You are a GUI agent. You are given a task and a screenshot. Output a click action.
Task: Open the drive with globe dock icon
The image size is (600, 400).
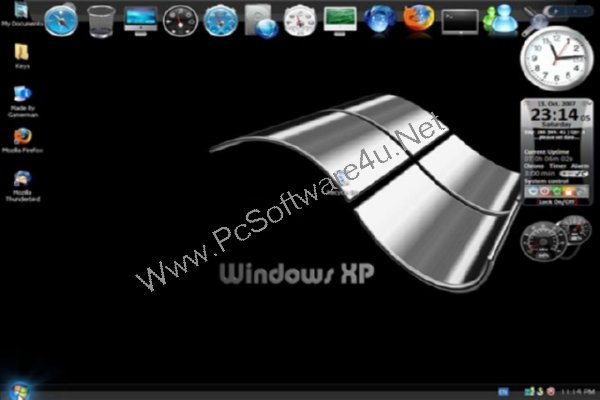point(261,21)
